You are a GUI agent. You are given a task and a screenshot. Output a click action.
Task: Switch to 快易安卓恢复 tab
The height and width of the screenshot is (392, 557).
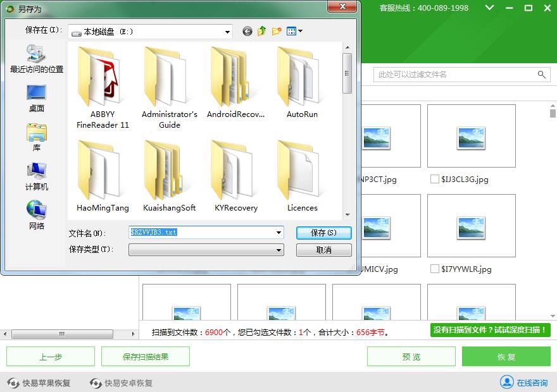[120, 382]
